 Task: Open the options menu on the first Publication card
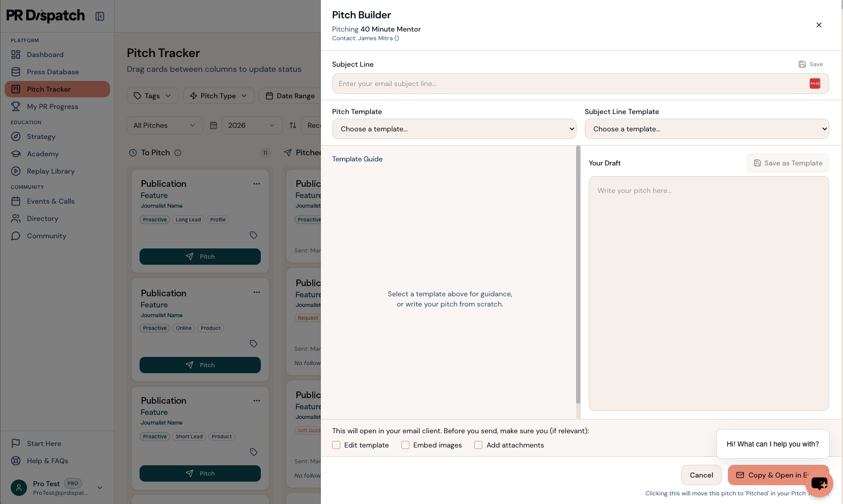tap(256, 184)
